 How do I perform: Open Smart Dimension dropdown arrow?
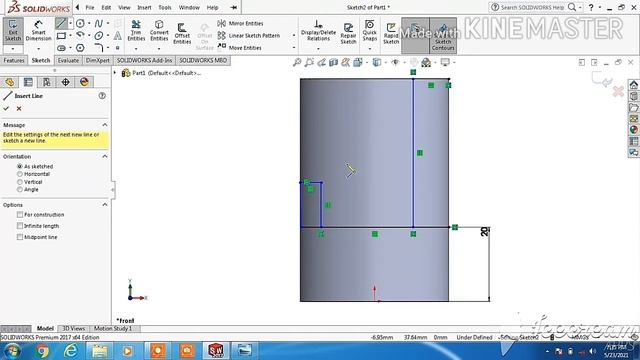tap(38, 49)
